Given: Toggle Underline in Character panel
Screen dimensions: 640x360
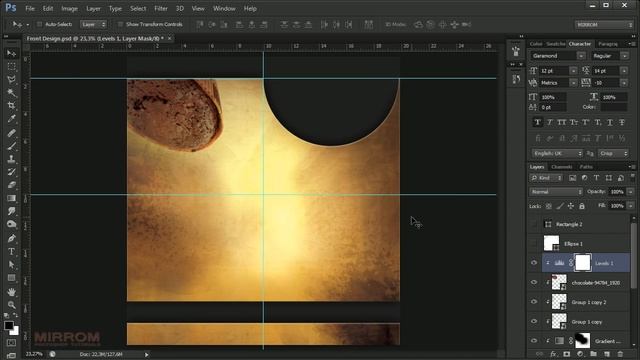Looking at the screenshot, I should (x=610, y=122).
